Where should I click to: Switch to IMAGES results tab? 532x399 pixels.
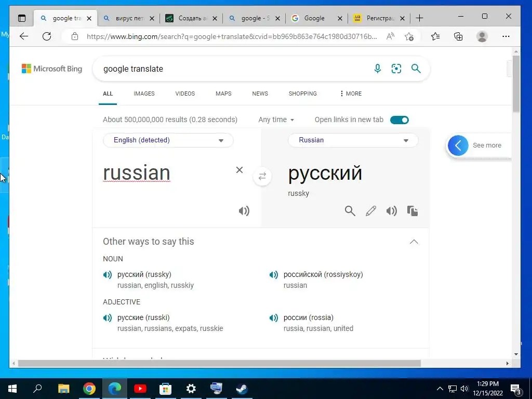point(144,94)
